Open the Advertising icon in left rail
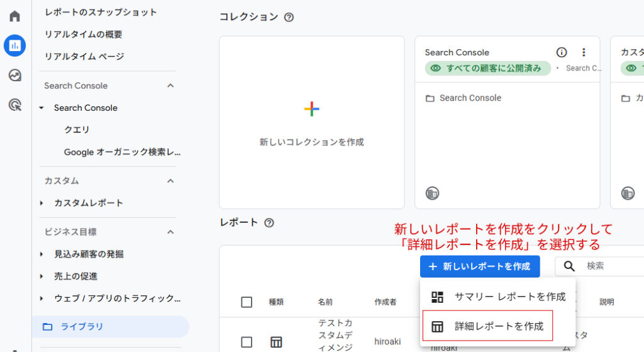The image size is (644, 352). pos(14,105)
